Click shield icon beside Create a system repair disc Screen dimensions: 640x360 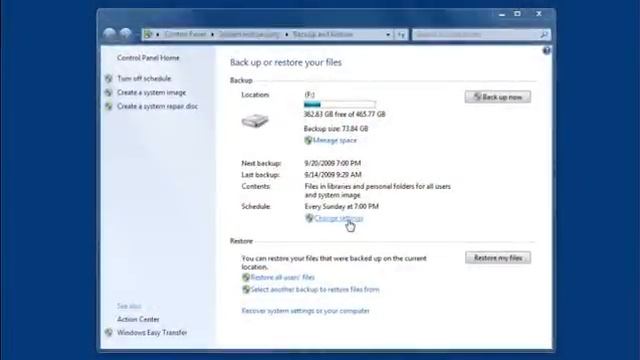click(x=109, y=107)
